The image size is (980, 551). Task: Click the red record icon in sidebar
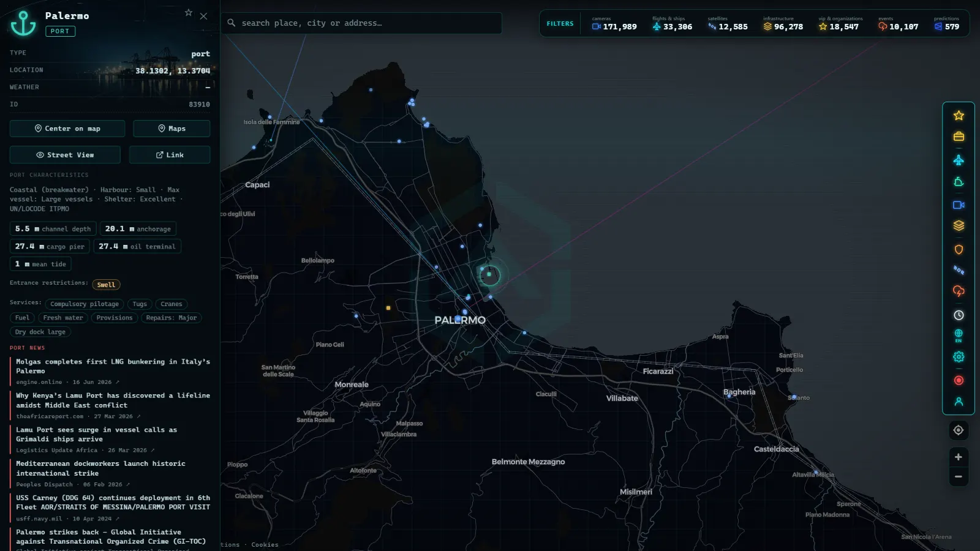click(x=959, y=380)
